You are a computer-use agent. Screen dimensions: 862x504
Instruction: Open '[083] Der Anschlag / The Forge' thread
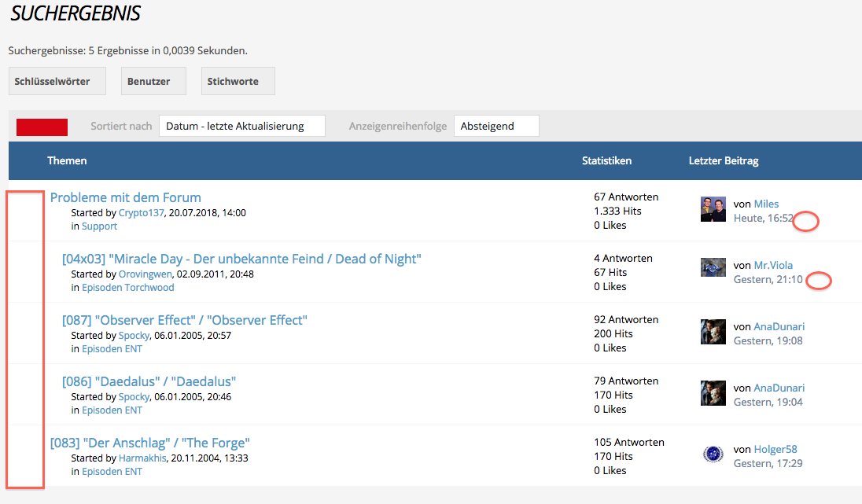coord(150,443)
